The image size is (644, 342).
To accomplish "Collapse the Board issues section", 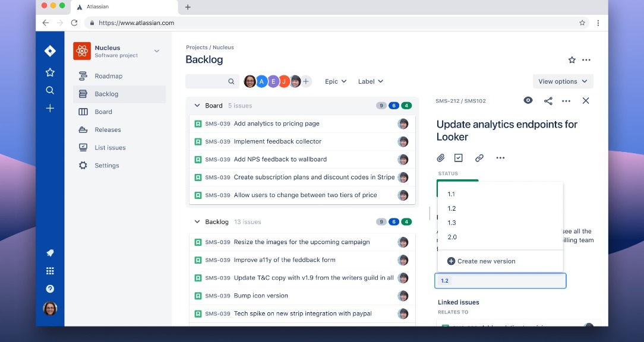I will (x=197, y=105).
